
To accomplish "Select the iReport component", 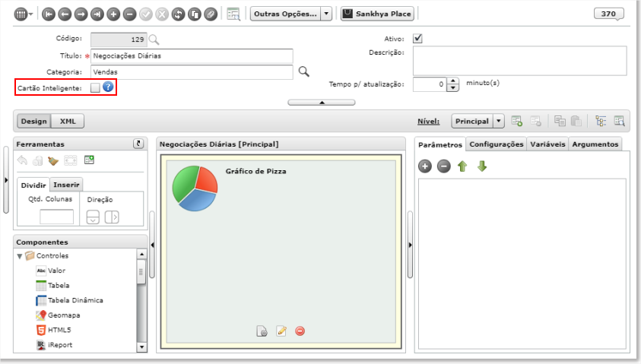I will [55, 345].
